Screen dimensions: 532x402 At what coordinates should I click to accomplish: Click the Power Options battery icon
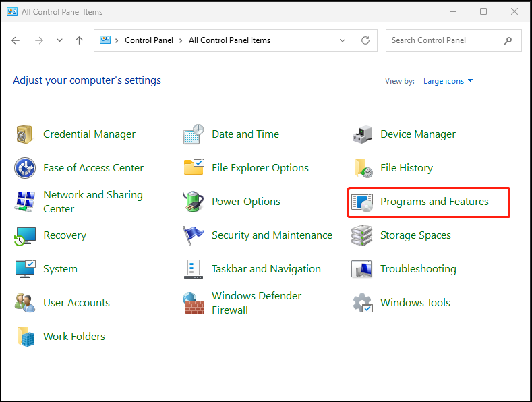pyautogui.click(x=194, y=202)
